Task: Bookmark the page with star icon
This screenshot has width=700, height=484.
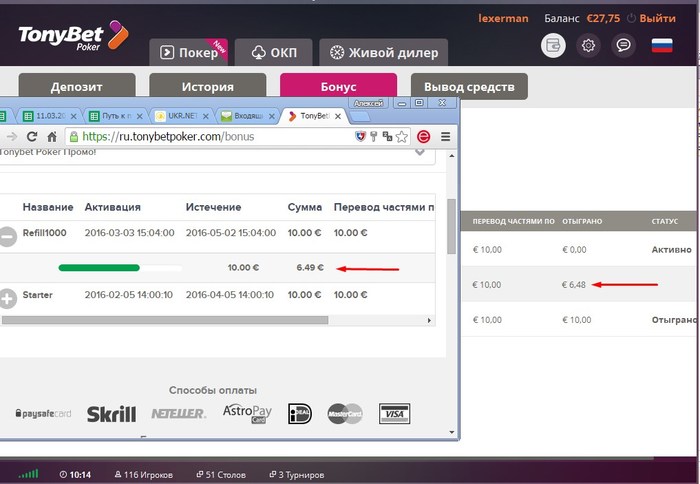Action: 401,137
